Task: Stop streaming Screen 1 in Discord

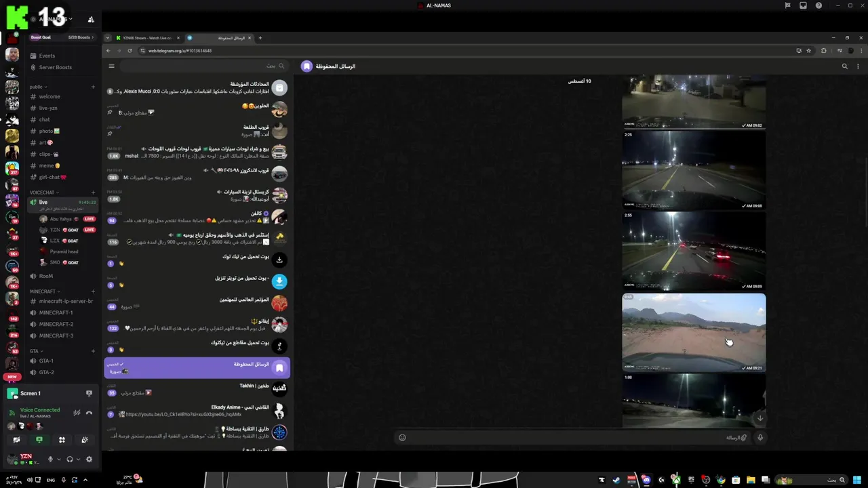Action: [x=89, y=393]
